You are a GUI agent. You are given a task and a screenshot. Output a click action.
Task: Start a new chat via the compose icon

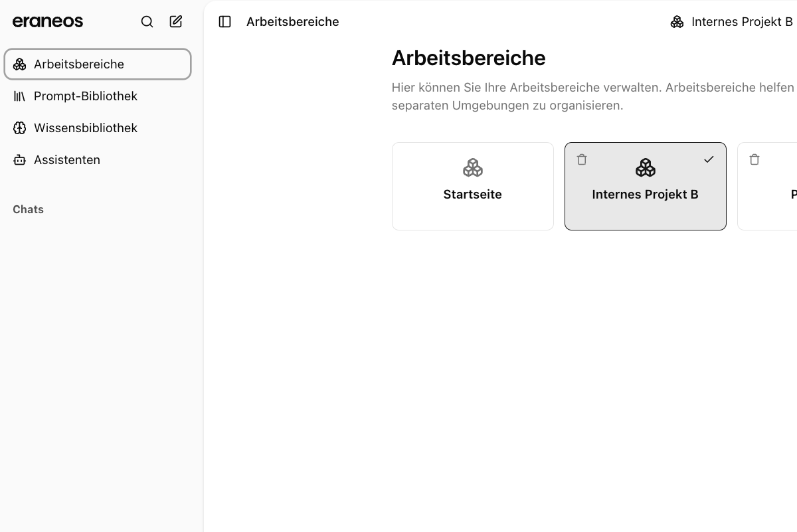click(x=175, y=21)
